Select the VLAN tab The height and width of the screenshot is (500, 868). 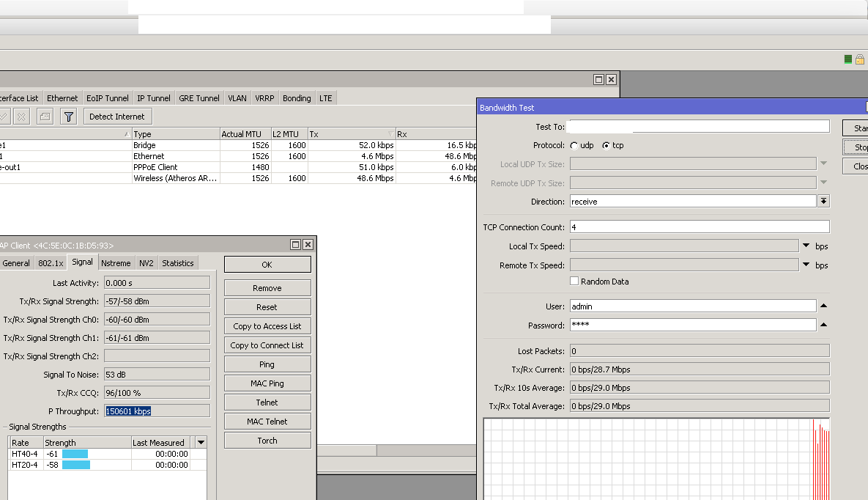click(x=237, y=98)
